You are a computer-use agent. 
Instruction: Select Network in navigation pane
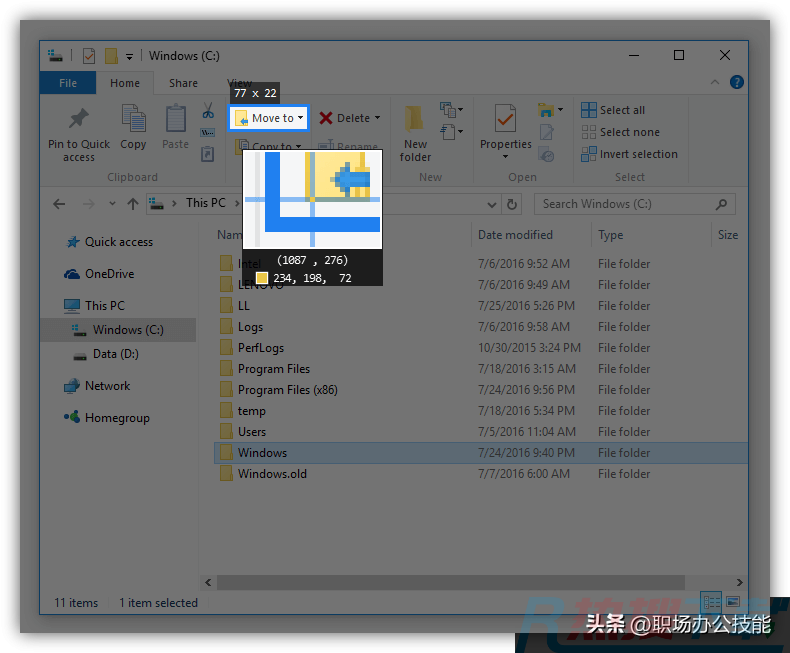click(97, 386)
